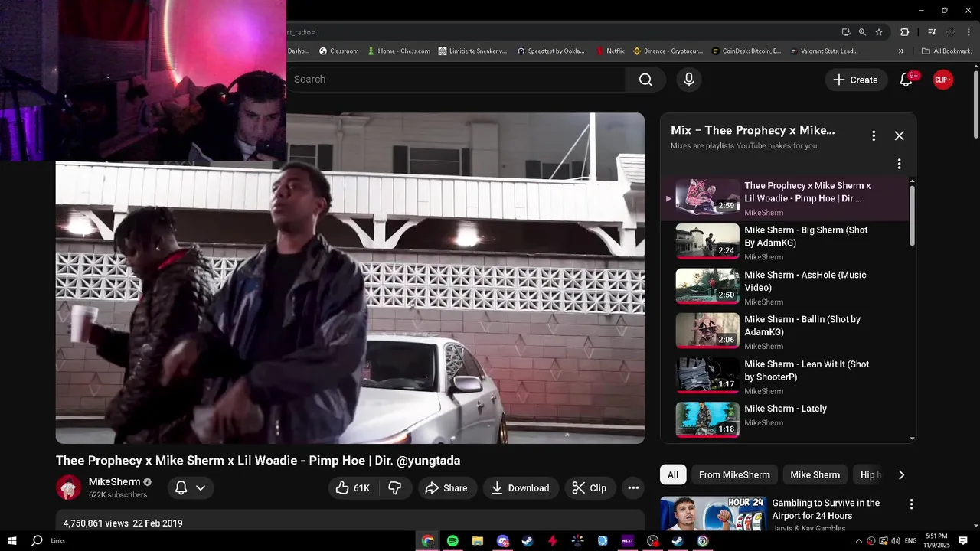Bookmark this tab with the star icon
Screen dimensions: 980x551
click(879, 32)
